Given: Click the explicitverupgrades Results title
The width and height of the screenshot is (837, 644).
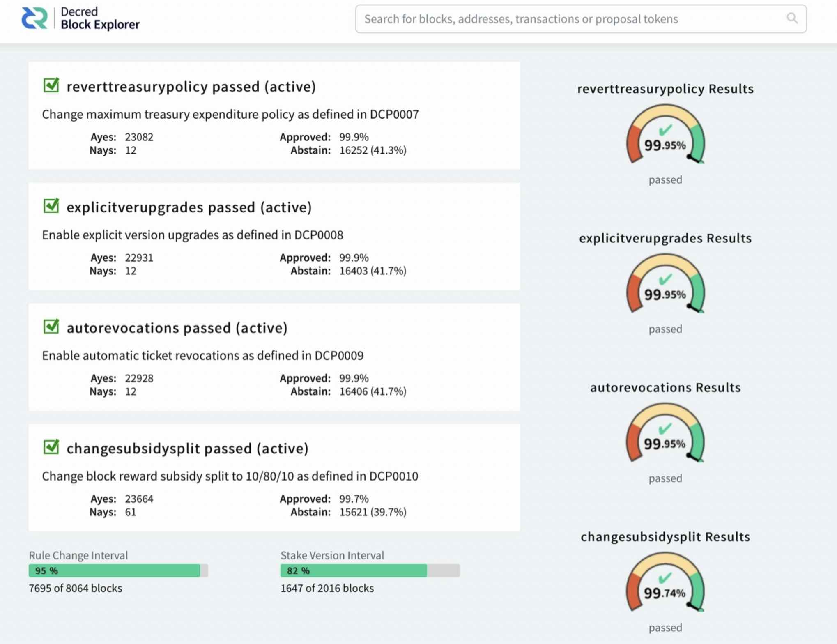Looking at the screenshot, I should [x=665, y=238].
